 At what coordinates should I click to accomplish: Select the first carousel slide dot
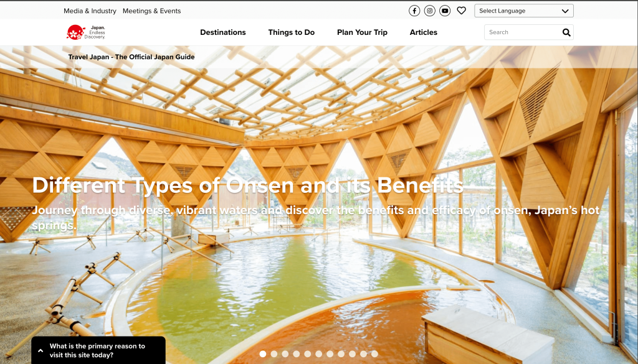click(x=263, y=354)
